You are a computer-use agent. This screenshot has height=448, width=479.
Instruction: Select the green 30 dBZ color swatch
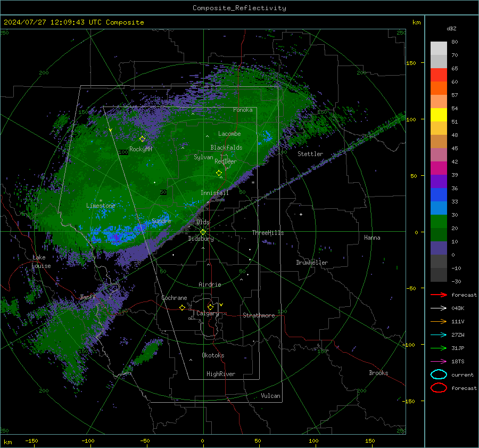tap(439, 221)
